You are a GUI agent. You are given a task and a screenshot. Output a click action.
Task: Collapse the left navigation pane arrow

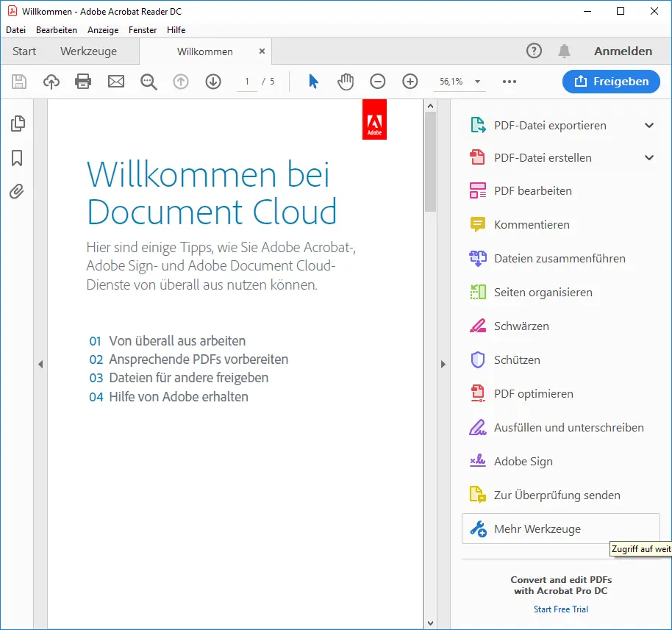coord(40,365)
